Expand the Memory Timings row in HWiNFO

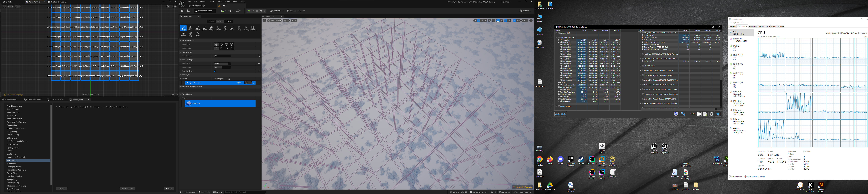click(556, 106)
